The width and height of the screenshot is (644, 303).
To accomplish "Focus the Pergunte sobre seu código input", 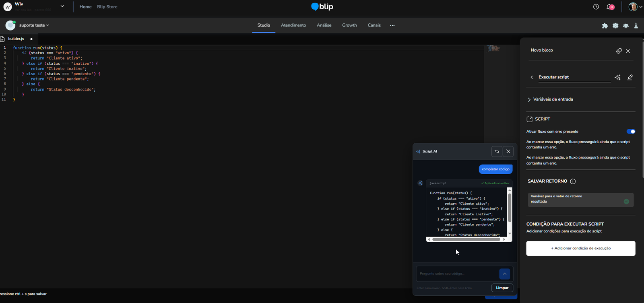I will pyautogui.click(x=457, y=274).
